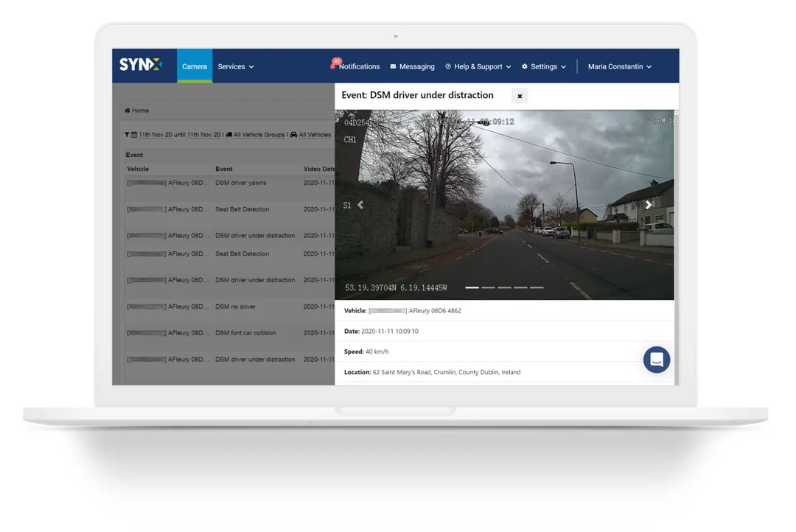Close the DSM driver distraction event panel
The height and width of the screenshot is (532, 796).
click(x=520, y=96)
